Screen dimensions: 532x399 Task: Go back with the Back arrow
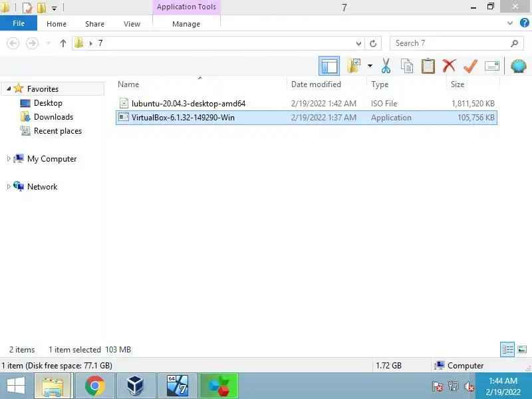click(x=13, y=43)
